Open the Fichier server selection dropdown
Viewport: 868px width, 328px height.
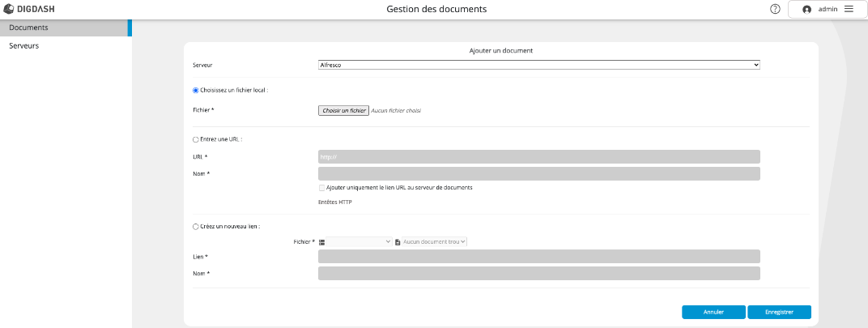click(360, 242)
